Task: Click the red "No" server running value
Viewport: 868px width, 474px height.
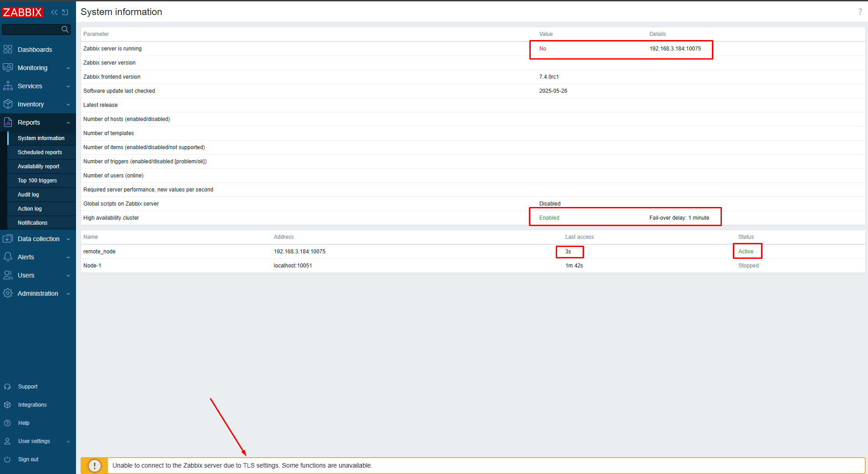Action: (x=543, y=49)
